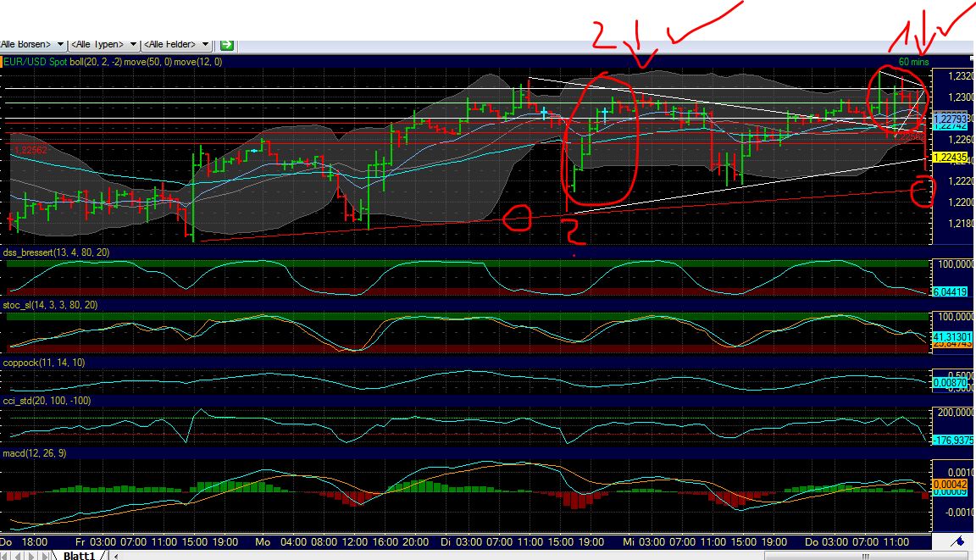Select the first-sheet navigation icon
The image size is (976, 560).
(5, 555)
